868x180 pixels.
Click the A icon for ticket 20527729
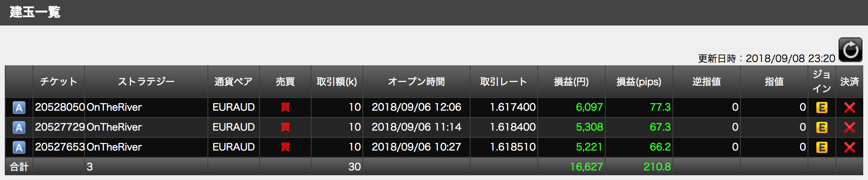pos(19,127)
